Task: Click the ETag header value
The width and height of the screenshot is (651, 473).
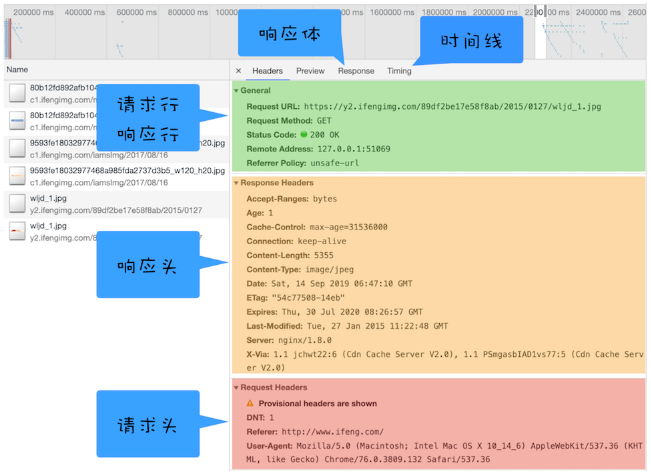Action: [308, 298]
